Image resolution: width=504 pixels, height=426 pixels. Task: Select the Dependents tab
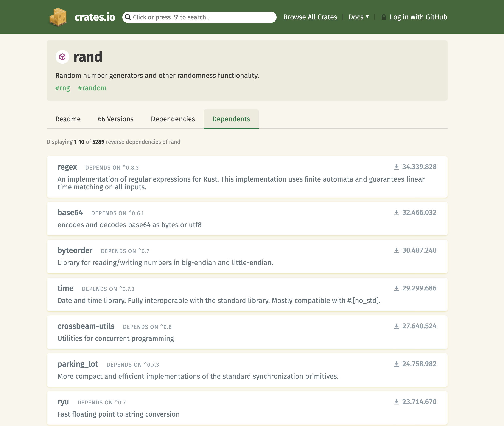coord(231,119)
